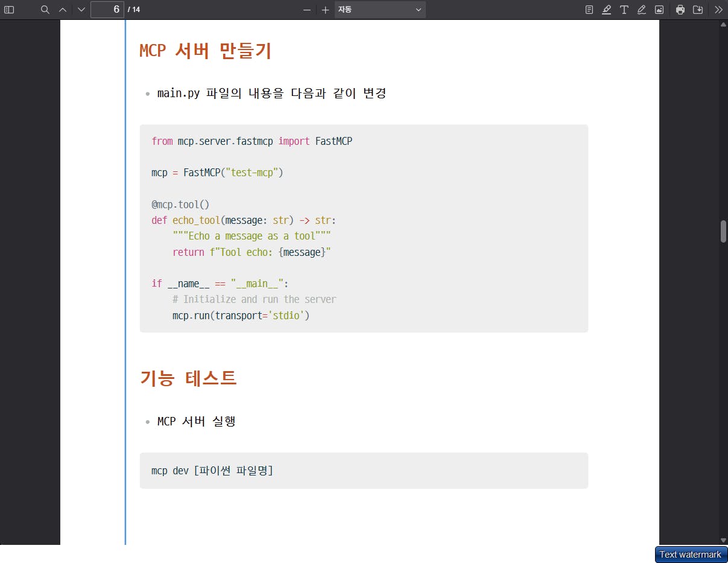Open the 자동 zoom level dropdown
This screenshot has height=563, width=728.
[x=380, y=10]
